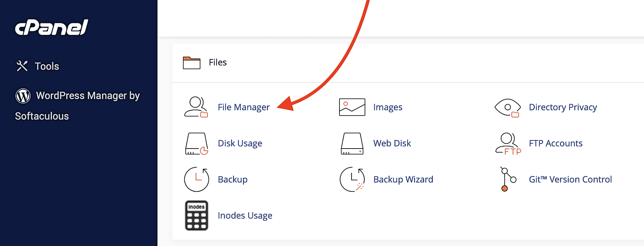Click the Files folder icon
This screenshot has width=644, height=246.
click(x=191, y=63)
